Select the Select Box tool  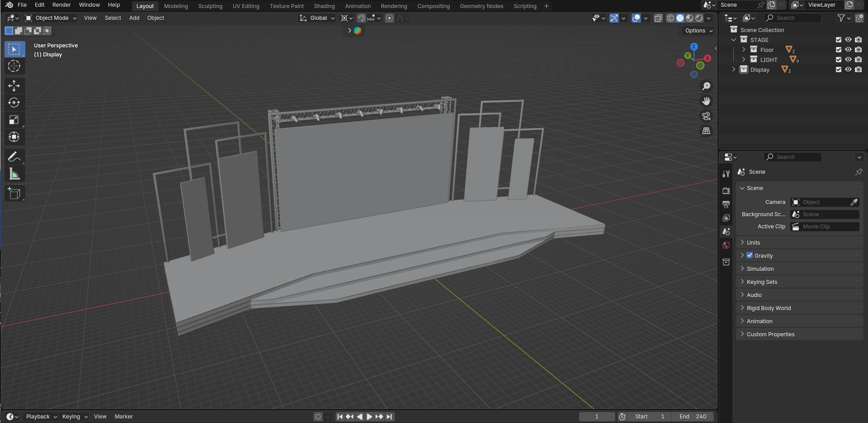tap(14, 49)
